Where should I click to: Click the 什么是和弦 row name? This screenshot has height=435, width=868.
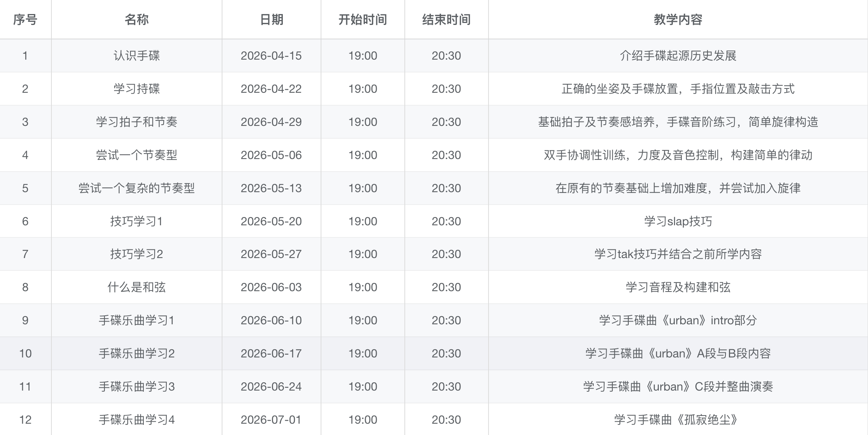[136, 287]
